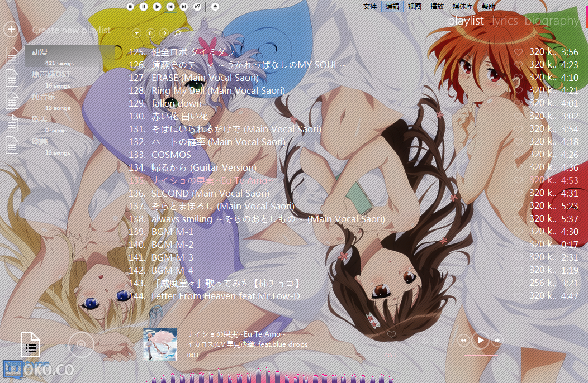
Task: Toggle the repeat icon left of rewind button
Action: click(425, 341)
